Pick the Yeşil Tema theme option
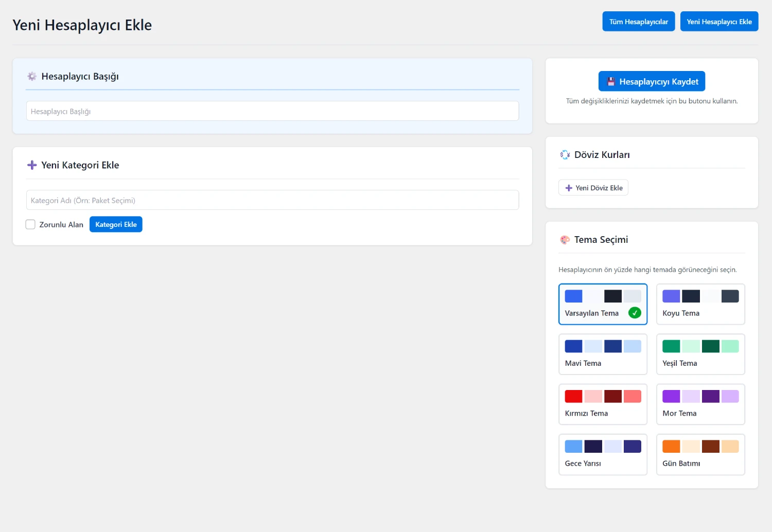The height and width of the screenshot is (532, 772). point(700,354)
